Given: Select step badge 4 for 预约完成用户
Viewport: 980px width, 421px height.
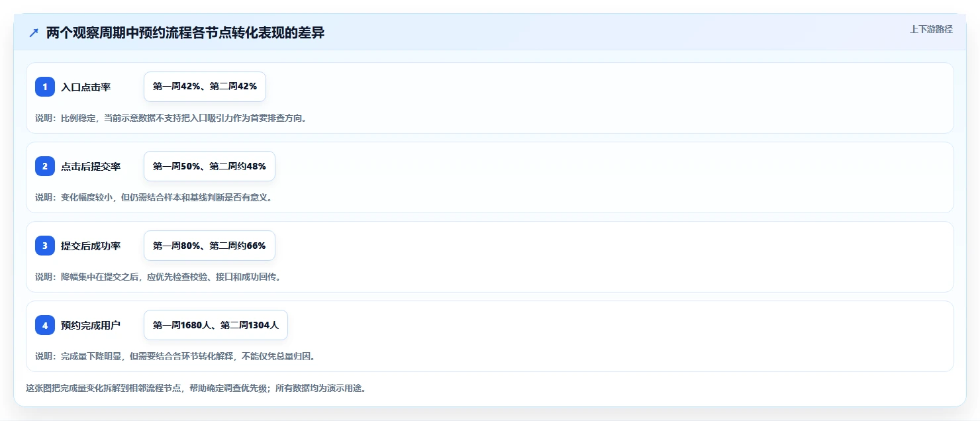Looking at the screenshot, I should point(45,325).
